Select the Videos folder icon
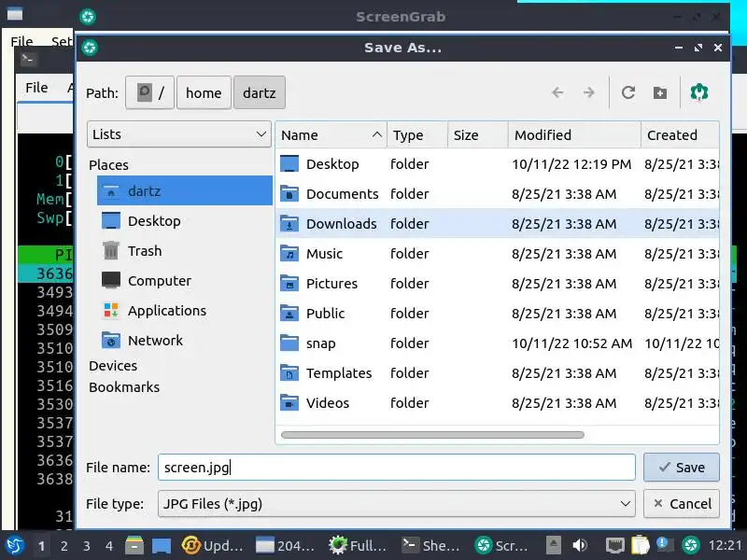 tap(289, 403)
